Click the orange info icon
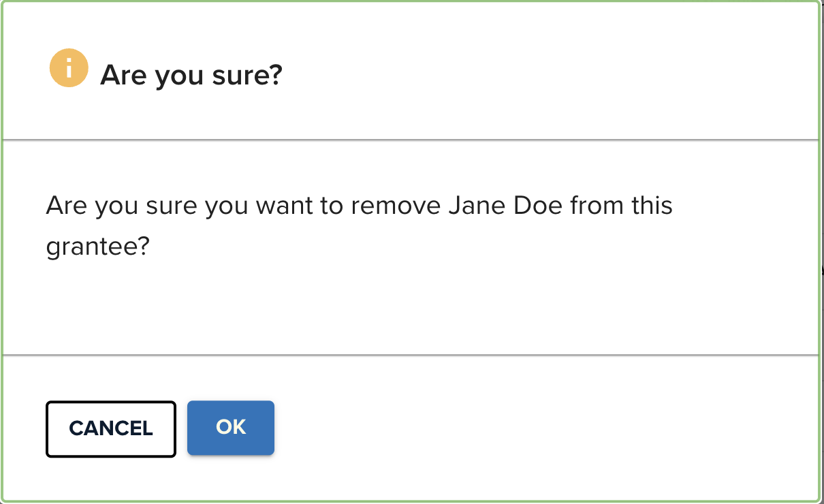Viewport: 824px width, 504px height. click(x=69, y=68)
